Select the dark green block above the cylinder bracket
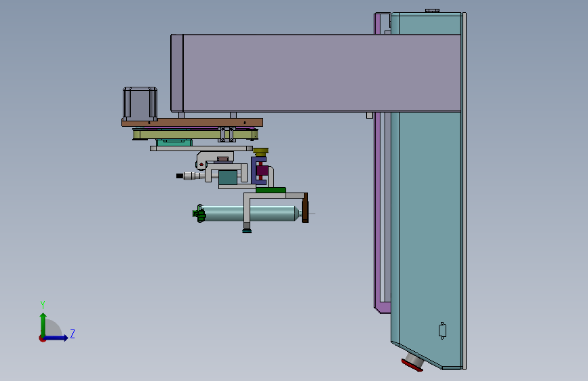Screen dimensions: 588x381 (271, 190)
